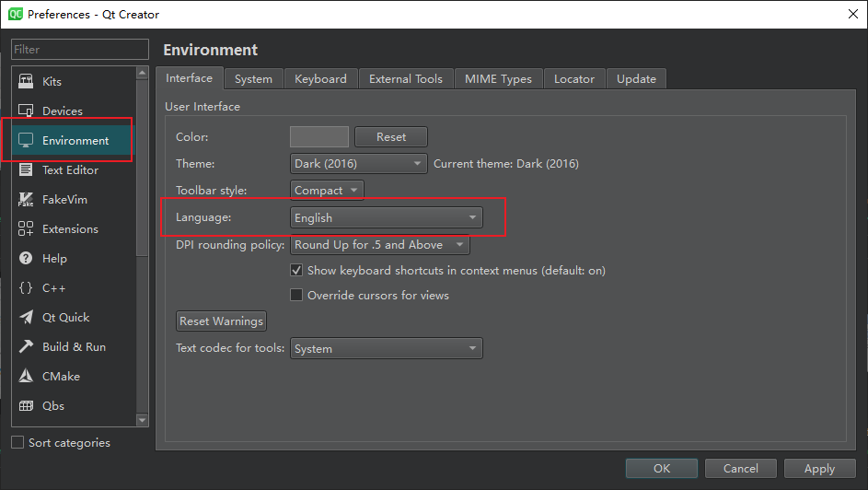Close the Preferences dialog
The image size is (868, 490).
853,14
